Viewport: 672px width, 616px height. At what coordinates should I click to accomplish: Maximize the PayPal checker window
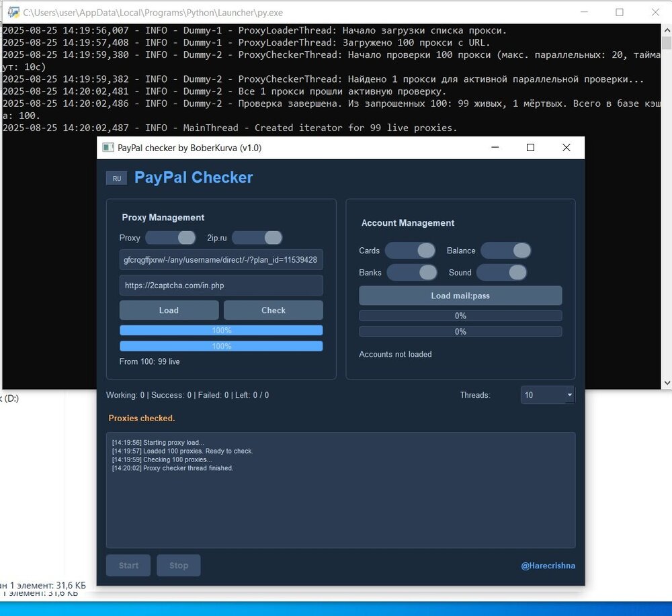530,148
